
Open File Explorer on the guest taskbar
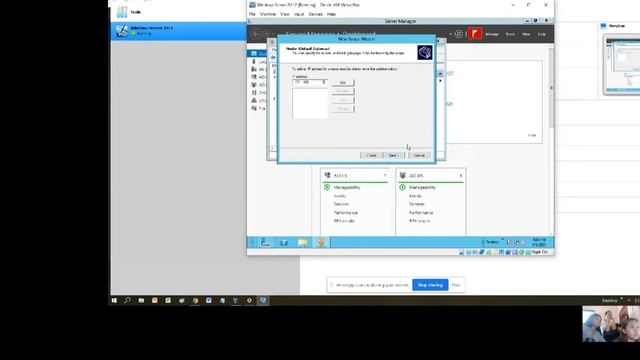[x=302, y=242]
